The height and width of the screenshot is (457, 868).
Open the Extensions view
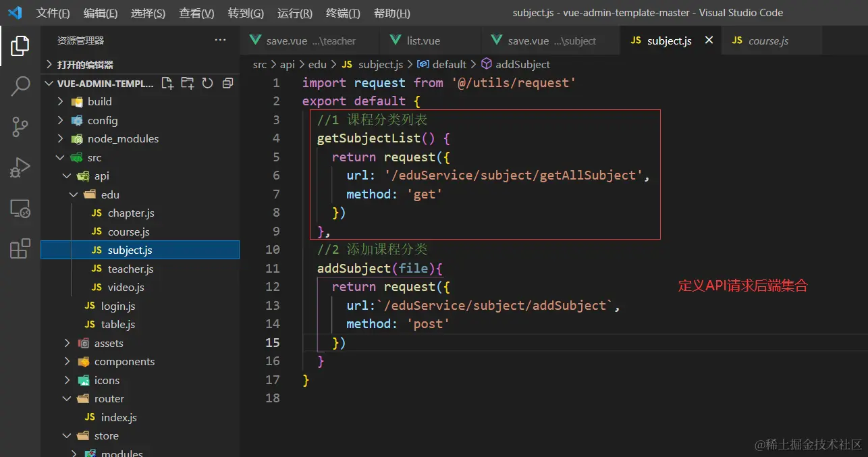[x=20, y=248]
